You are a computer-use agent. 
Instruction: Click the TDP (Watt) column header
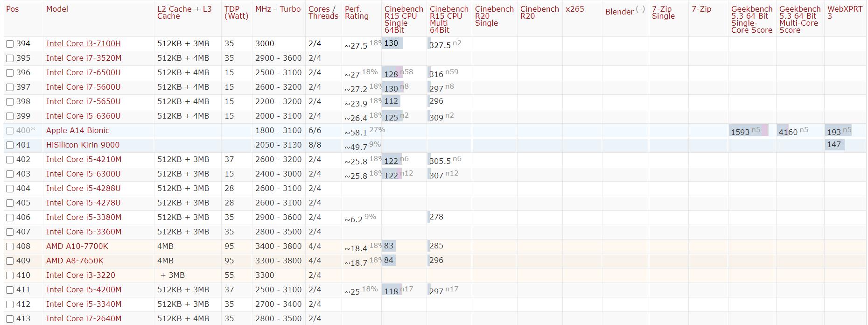[x=236, y=13]
